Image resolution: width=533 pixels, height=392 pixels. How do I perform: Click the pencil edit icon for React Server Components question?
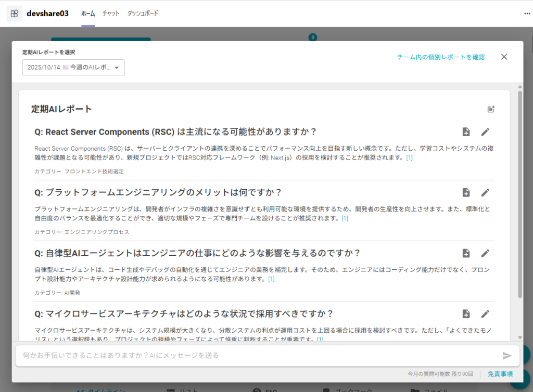(485, 132)
